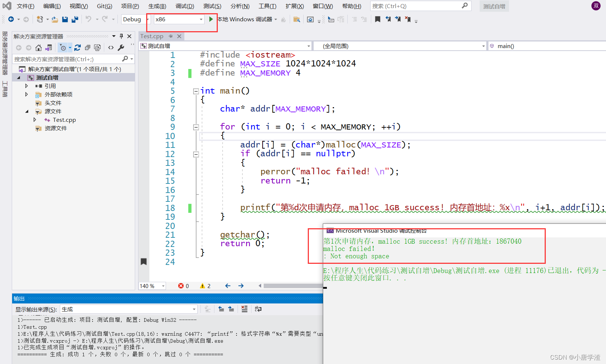Click the Solution Explorer search box
This screenshot has height=364, width=606.
(x=66, y=59)
